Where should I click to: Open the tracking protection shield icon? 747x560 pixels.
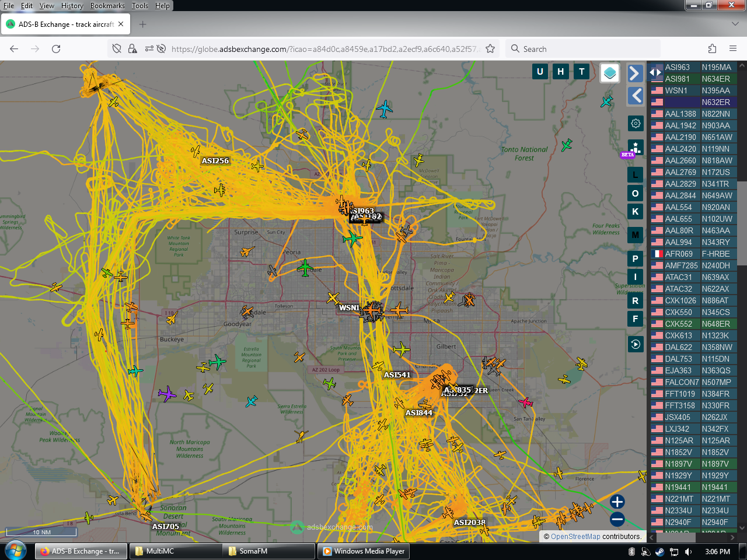(x=117, y=49)
